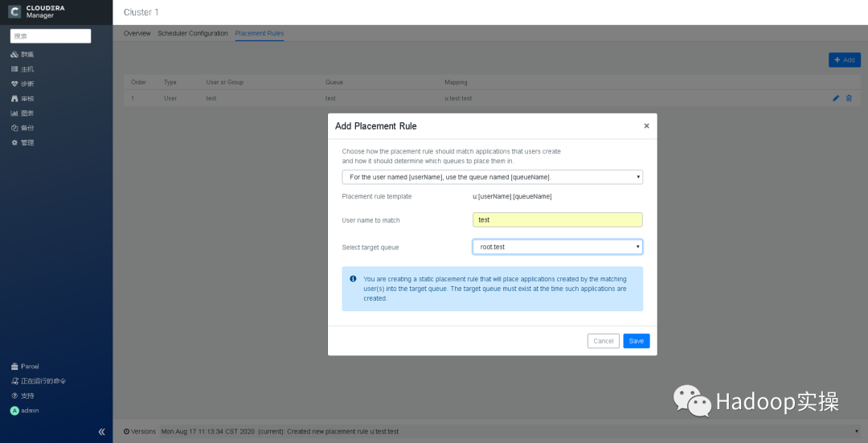The image size is (868, 443).
Task: Open the 主机 hosts sidebar item
Action: pos(23,69)
